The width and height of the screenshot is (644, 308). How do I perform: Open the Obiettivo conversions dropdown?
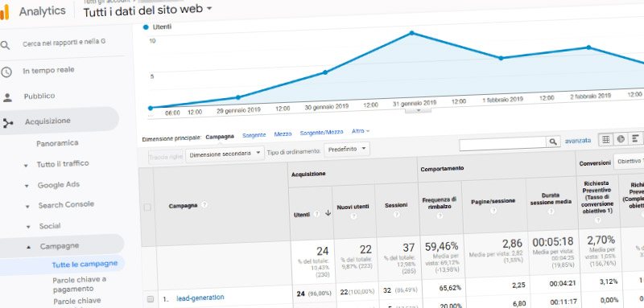629,161
